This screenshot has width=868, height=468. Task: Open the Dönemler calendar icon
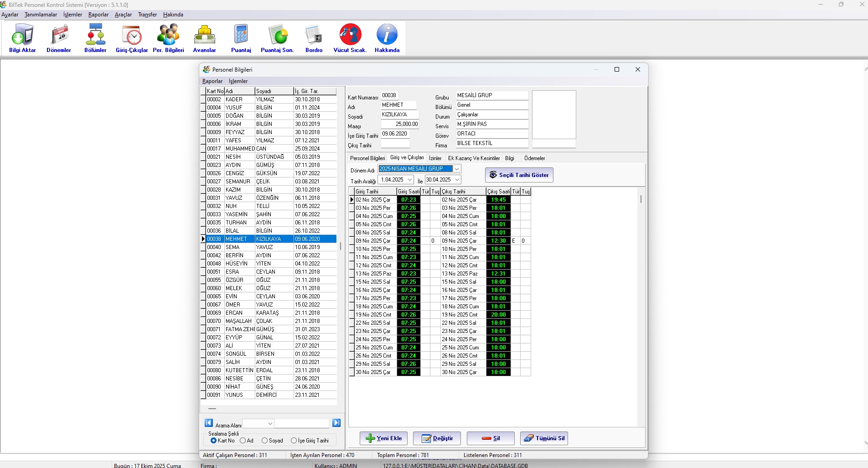point(59,38)
